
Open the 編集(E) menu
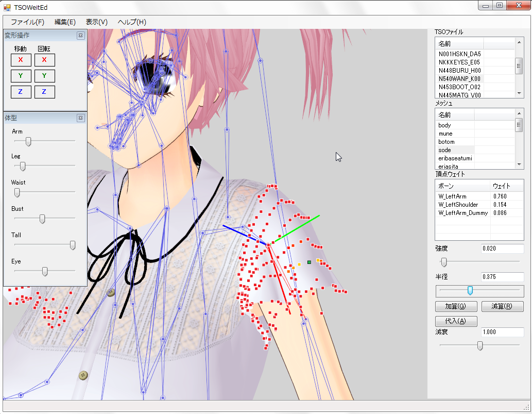[x=65, y=22]
